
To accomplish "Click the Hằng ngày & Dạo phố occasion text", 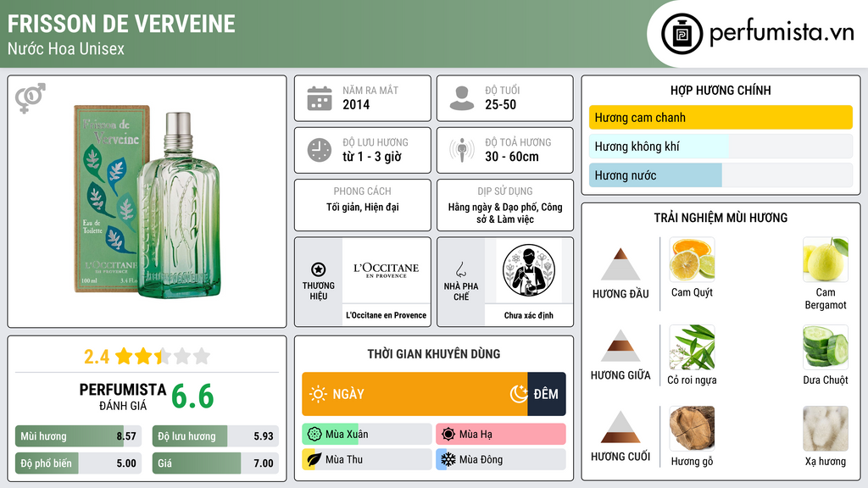I will point(505,213).
